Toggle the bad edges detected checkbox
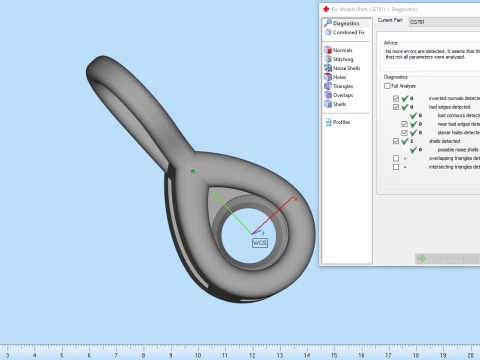480x360 pixels. point(396,107)
